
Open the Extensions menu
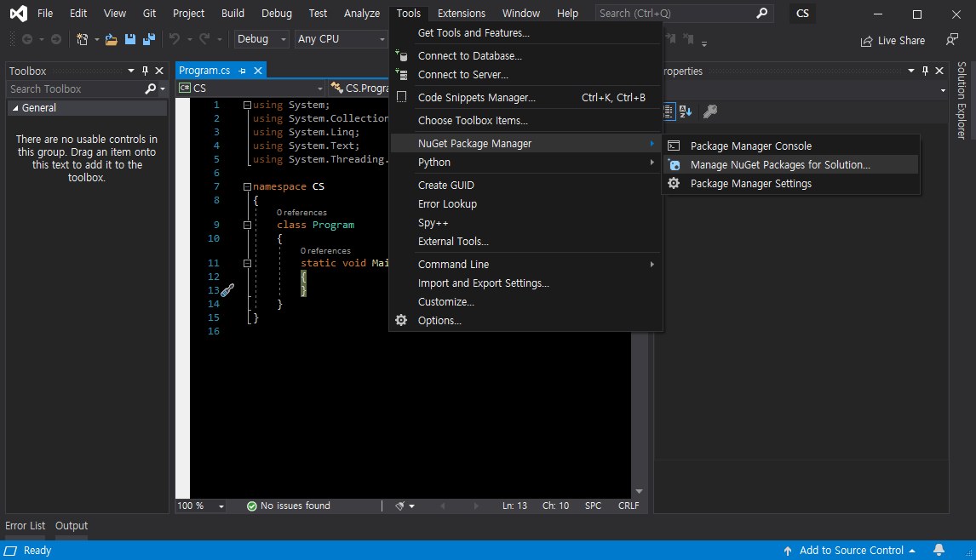pyautogui.click(x=462, y=13)
